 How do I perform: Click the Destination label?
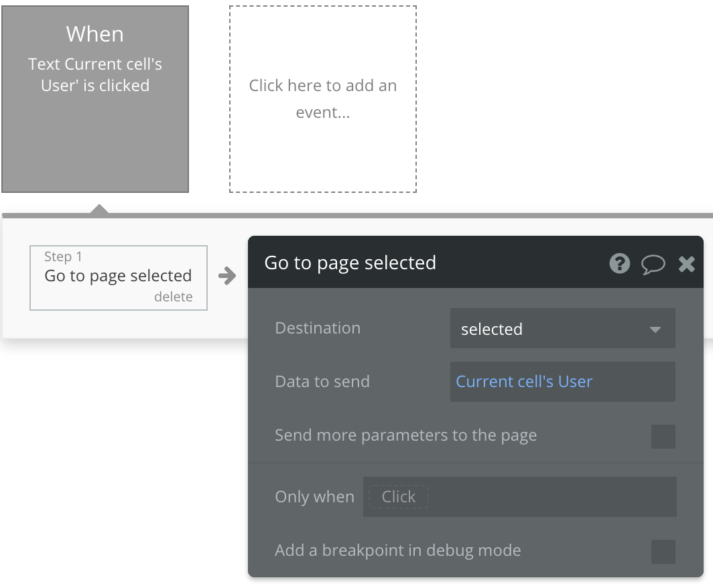point(318,328)
